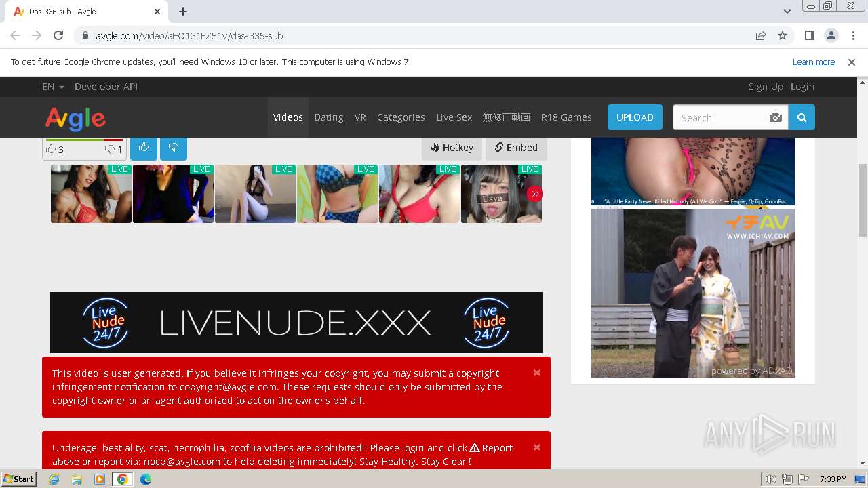The width and height of the screenshot is (868, 488).
Task: Open the Live Sex menu item
Action: click(454, 117)
